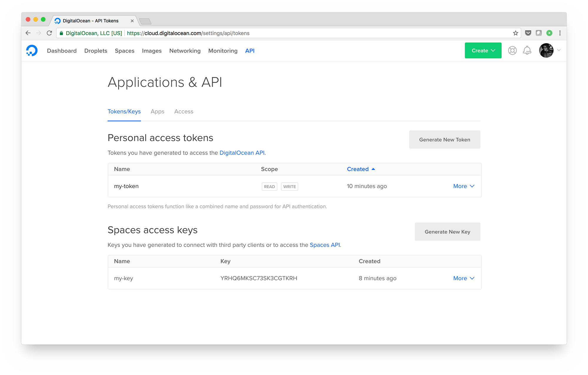The height and width of the screenshot is (375, 588).
Task: Click the address bar URL field
Action: tap(288, 33)
